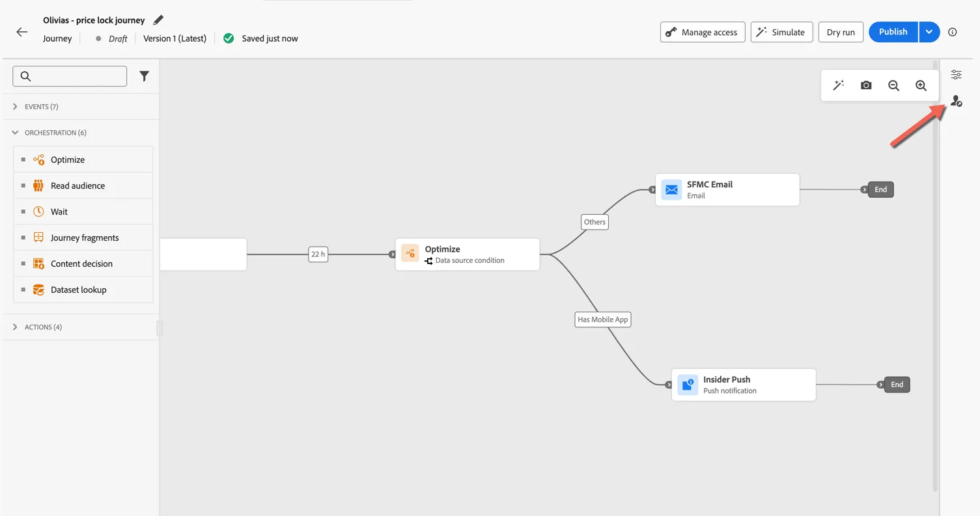Select the Optimize activity icon in palette
Image resolution: width=980 pixels, height=516 pixels.
point(39,159)
